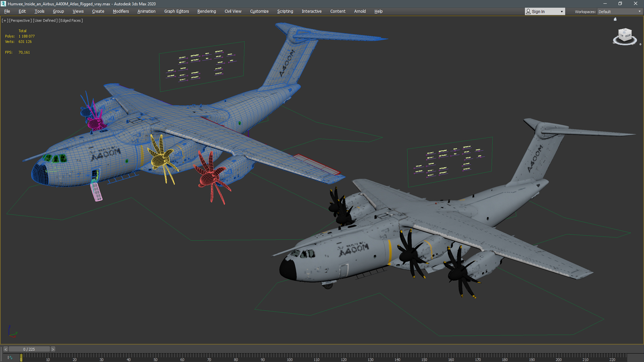Open the Help menu

point(378,11)
